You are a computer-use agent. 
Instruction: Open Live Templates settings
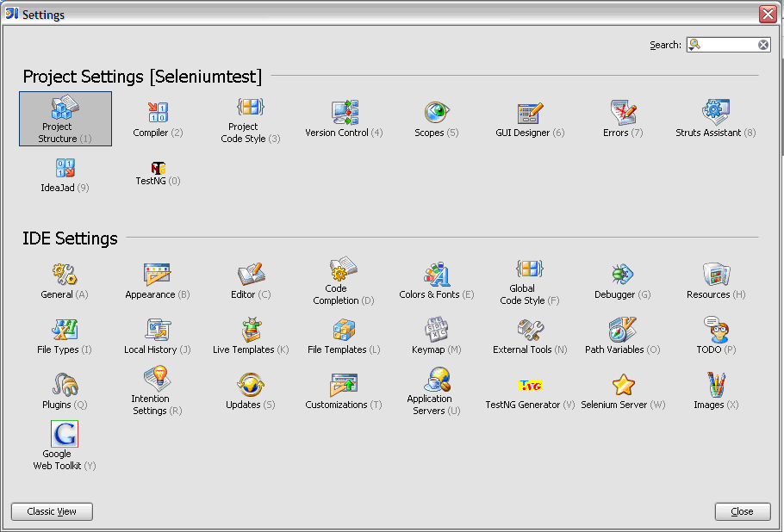pyautogui.click(x=251, y=337)
